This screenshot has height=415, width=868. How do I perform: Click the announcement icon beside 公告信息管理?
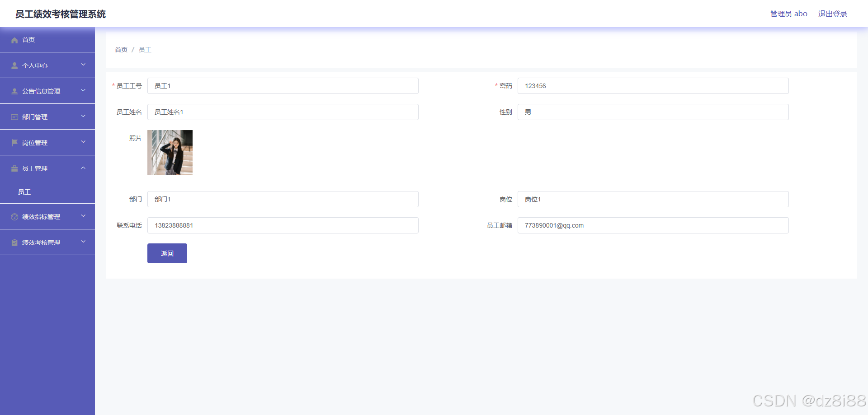click(14, 91)
